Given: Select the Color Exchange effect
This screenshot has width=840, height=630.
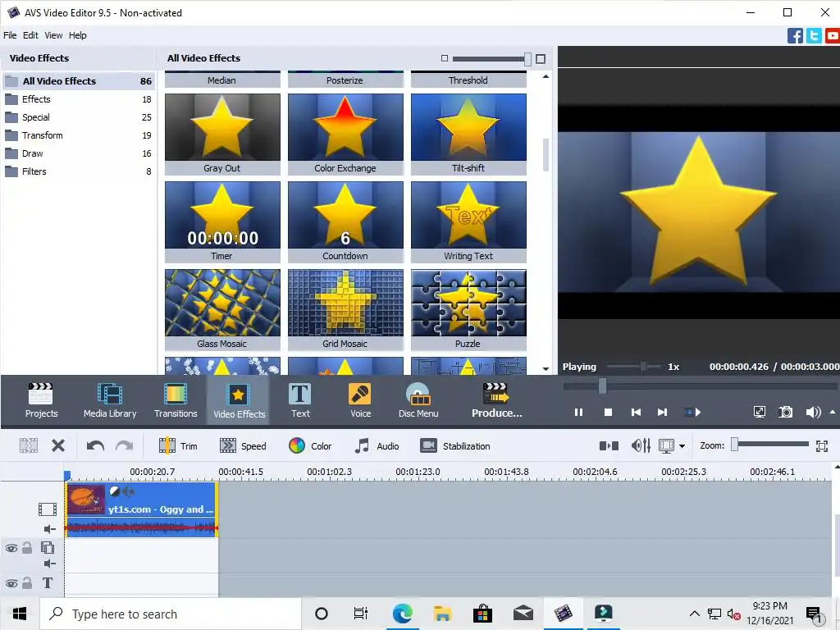Looking at the screenshot, I should click(x=345, y=134).
